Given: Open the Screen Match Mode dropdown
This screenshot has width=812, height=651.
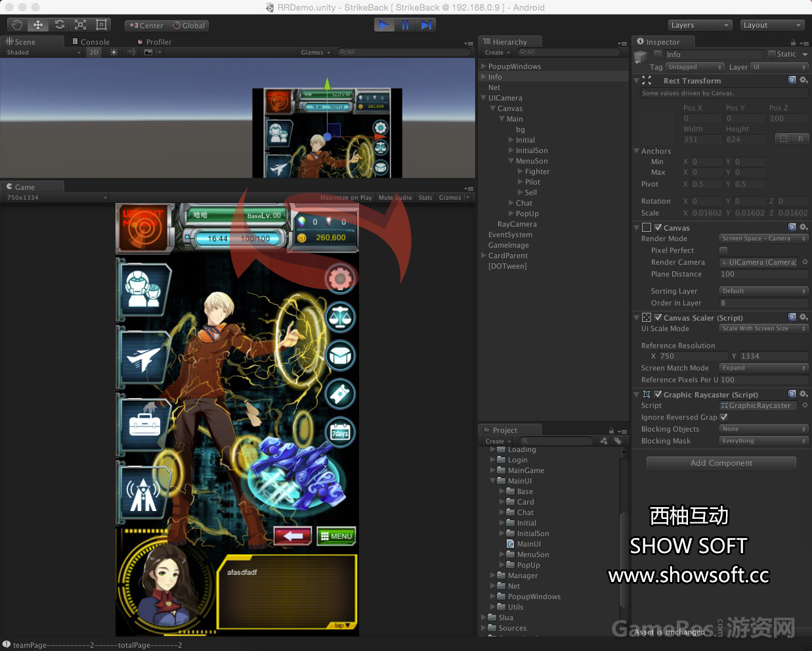Looking at the screenshot, I should tap(763, 368).
